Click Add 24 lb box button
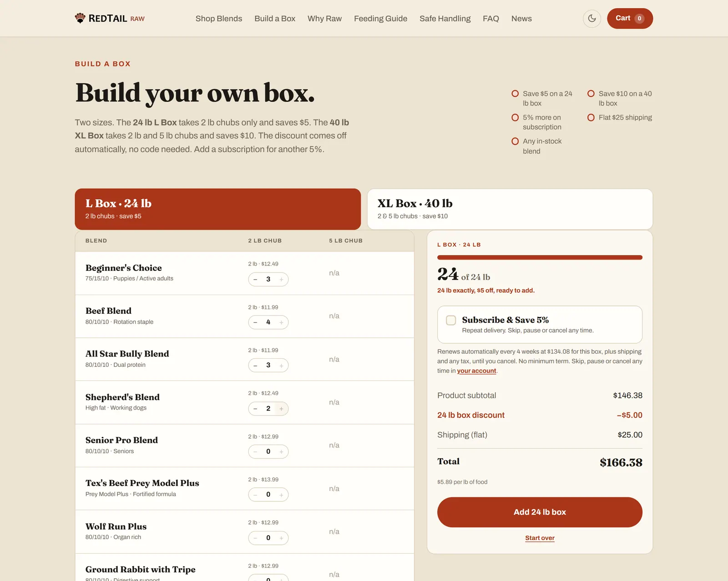Screen dimensions: 728x581 [x=540, y=512]
